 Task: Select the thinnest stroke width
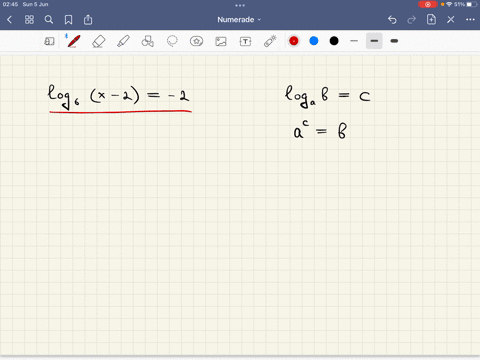354,41
